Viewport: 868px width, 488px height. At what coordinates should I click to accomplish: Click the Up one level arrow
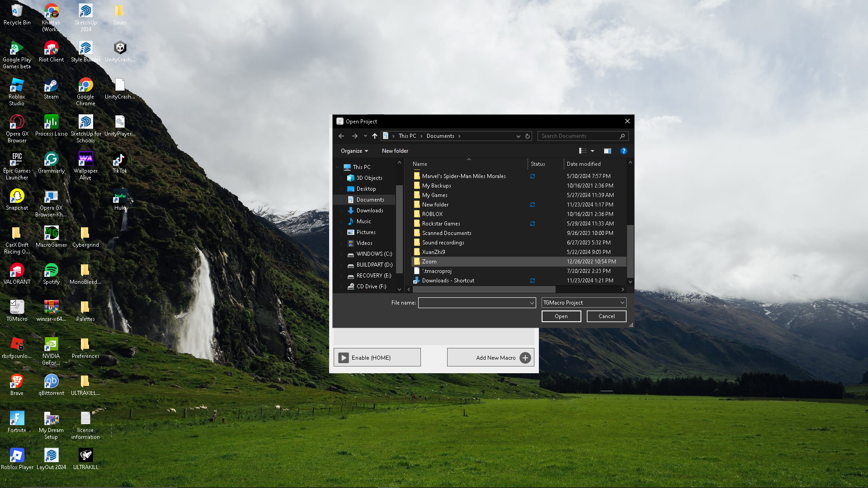(x=374, y=136)
